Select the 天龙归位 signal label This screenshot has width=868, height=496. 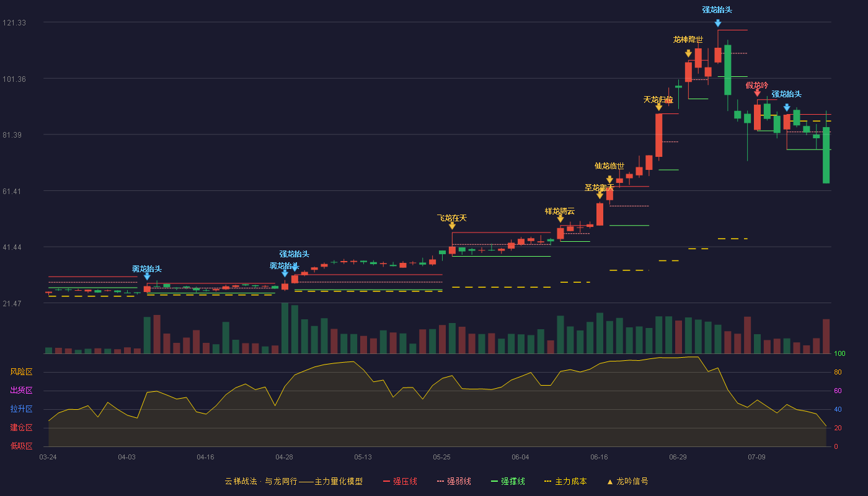(x=658, y=99)
